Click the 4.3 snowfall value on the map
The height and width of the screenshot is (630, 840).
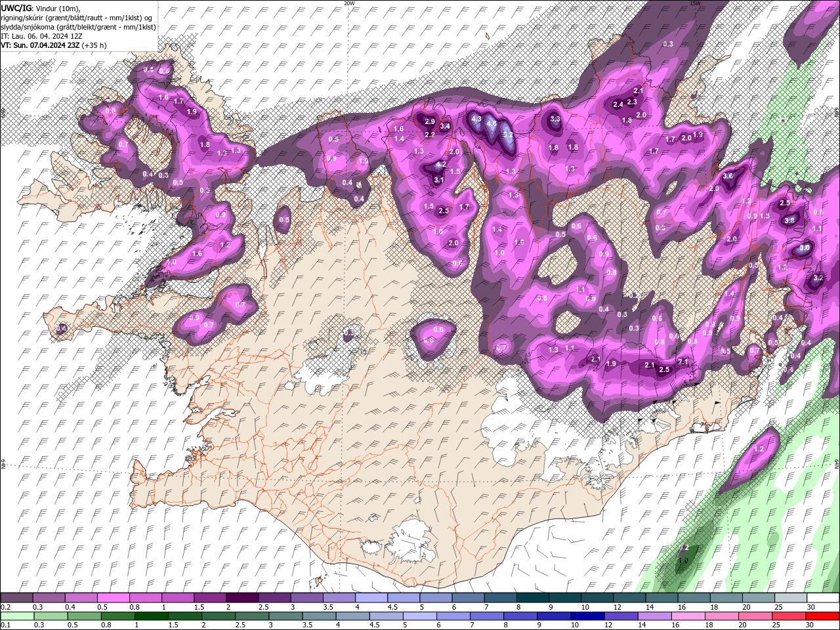pos(477,119)
